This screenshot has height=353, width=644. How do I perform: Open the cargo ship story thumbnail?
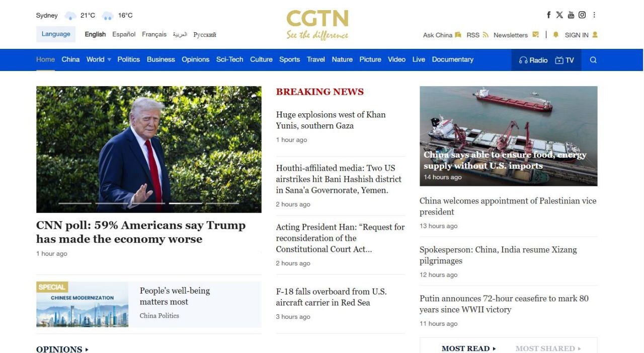[x=509, y=136]
